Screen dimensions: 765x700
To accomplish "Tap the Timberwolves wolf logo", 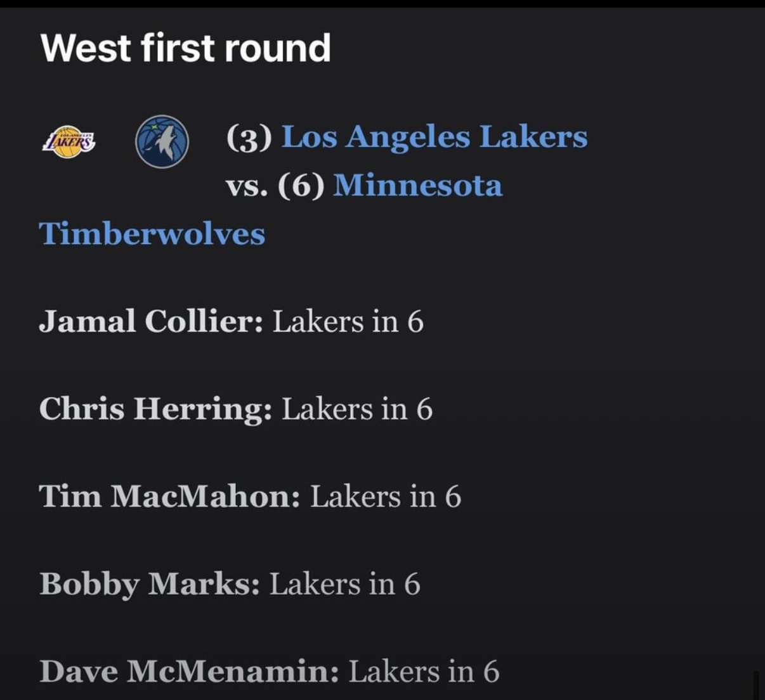I will tap(162, 141).
